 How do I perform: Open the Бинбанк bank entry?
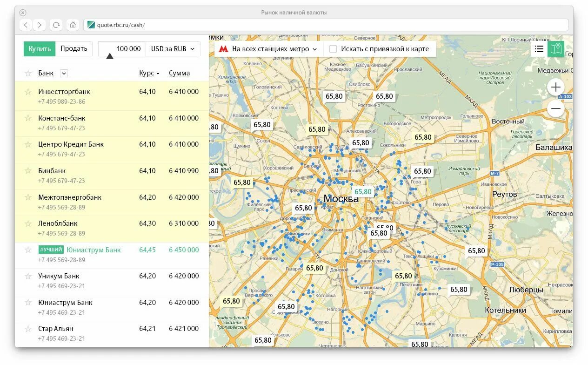(x=52, y=171)
